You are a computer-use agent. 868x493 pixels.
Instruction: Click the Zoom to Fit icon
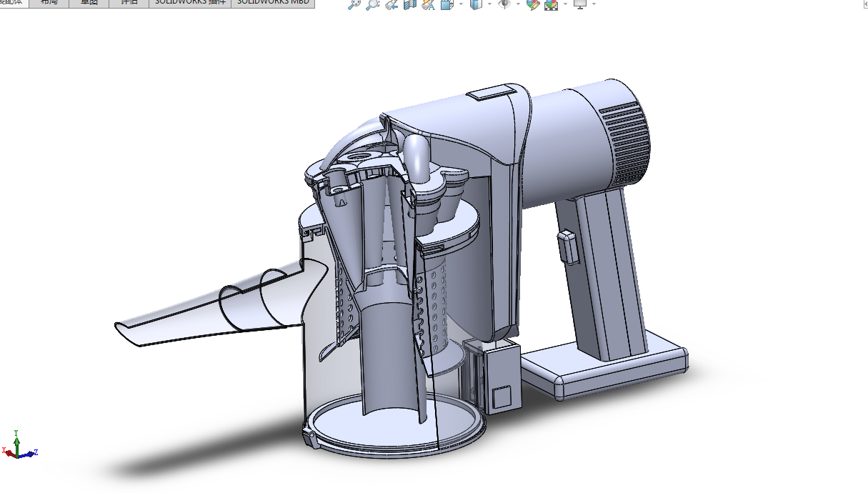tap(354, 4)
